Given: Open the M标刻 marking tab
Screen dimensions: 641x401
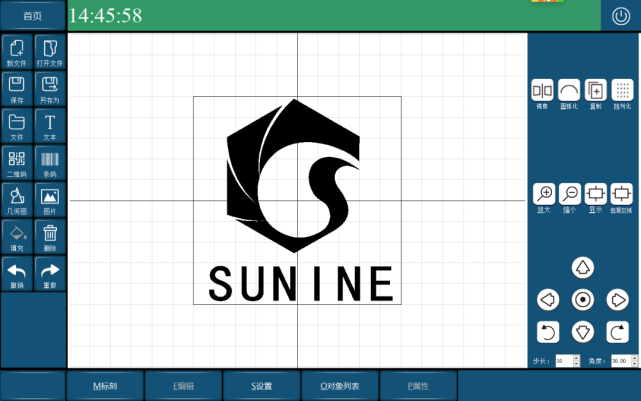Looking at the screenshot, I should coord(105,386).
